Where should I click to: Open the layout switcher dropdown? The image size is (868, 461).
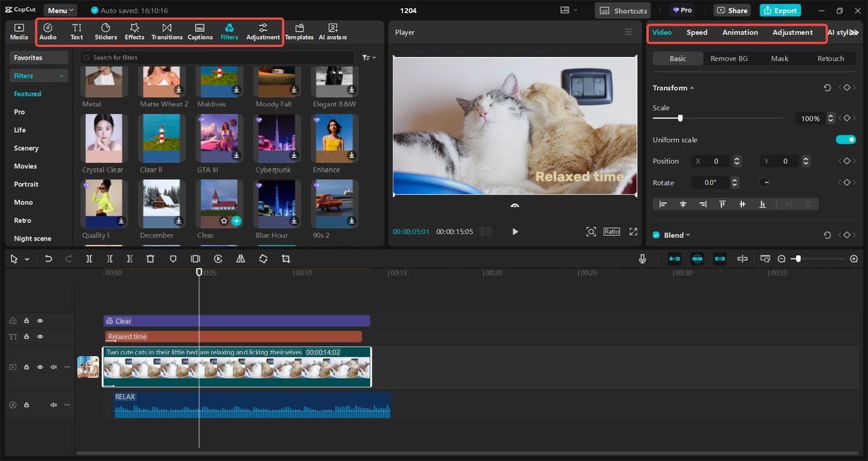569,10
